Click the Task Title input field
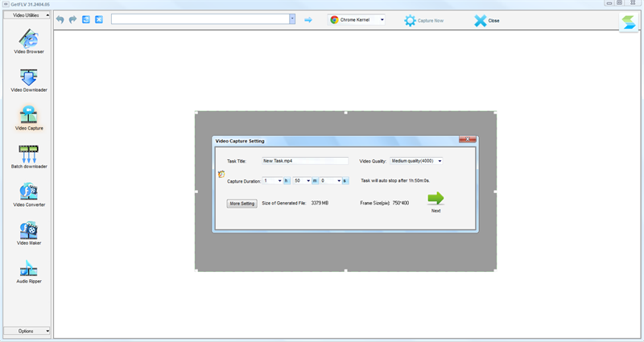644x342 pixels. click(x=305, y=161)
